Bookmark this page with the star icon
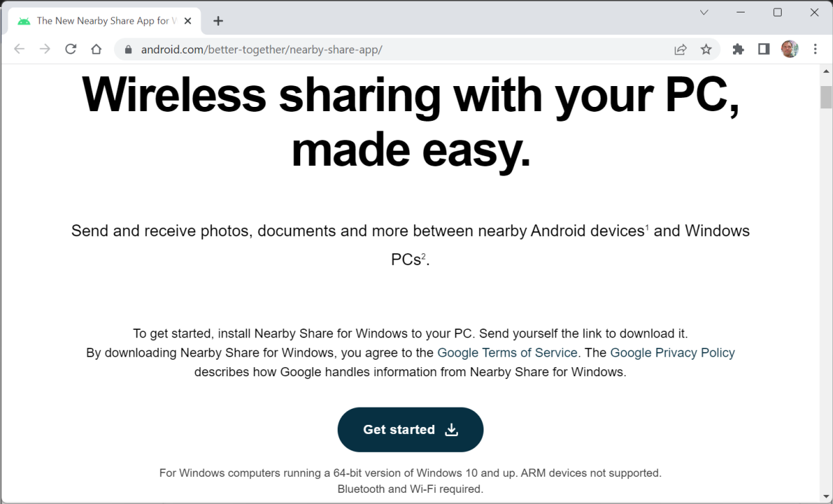Screen dimensions: 833x504 click(x=706, y=49)
